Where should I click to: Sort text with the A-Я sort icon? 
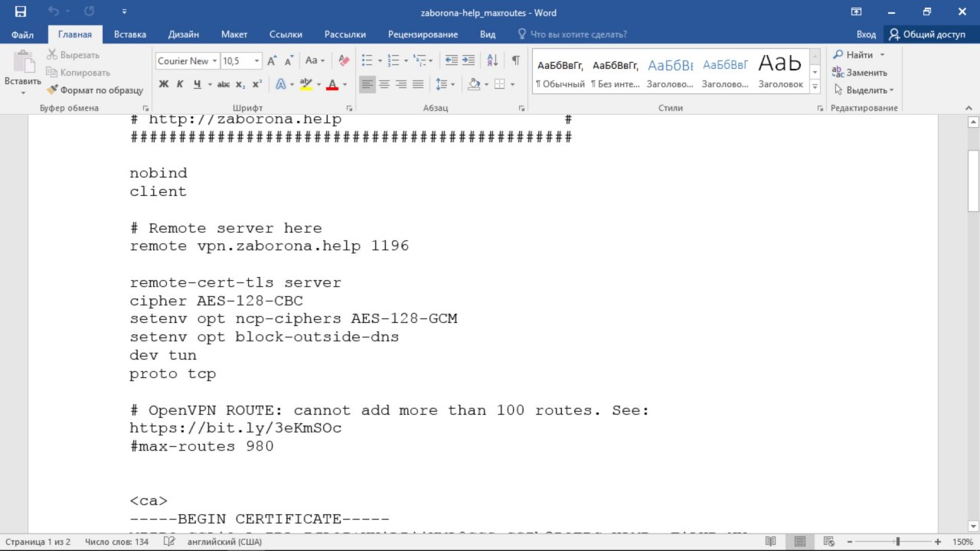[x=492, y=60]
